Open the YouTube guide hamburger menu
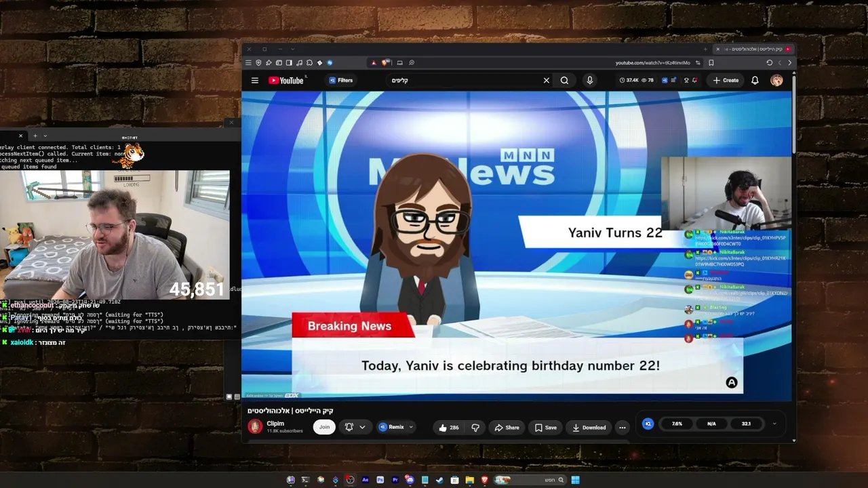Image resolution: width=868 pixels, height=488 pixels. tap(255, 81)
